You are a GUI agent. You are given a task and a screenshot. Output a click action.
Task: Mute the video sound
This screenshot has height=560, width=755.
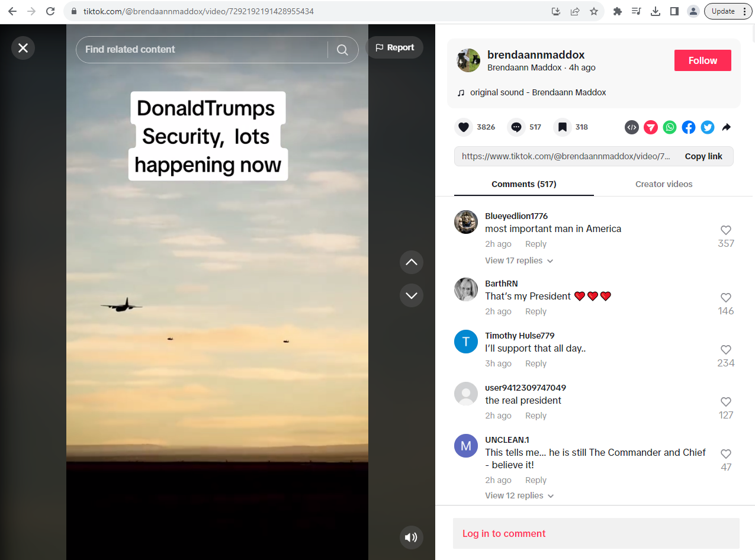click(412, 538)
